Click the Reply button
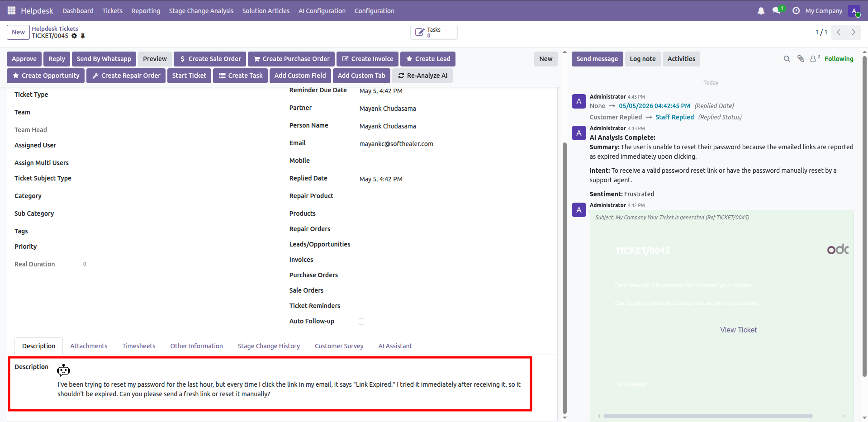 click(57, 59)
